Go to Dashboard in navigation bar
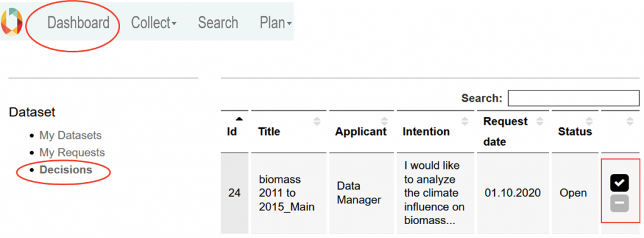 pos(79,23)
